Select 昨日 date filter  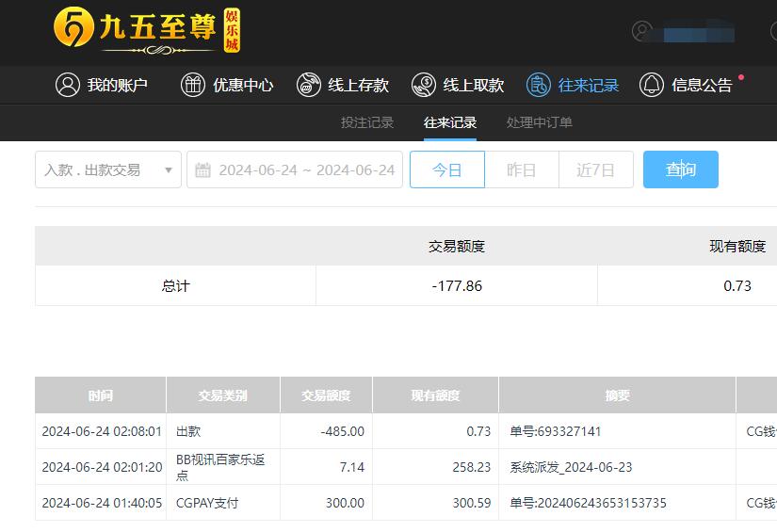click(522, 169)
